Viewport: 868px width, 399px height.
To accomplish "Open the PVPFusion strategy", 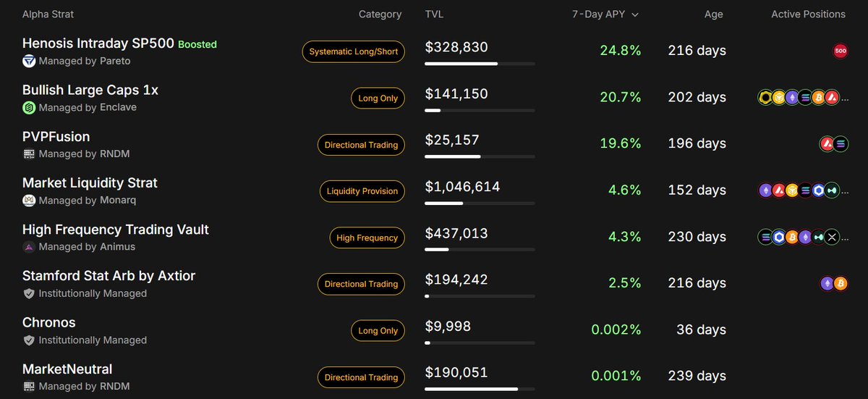I will coord(56,136).
